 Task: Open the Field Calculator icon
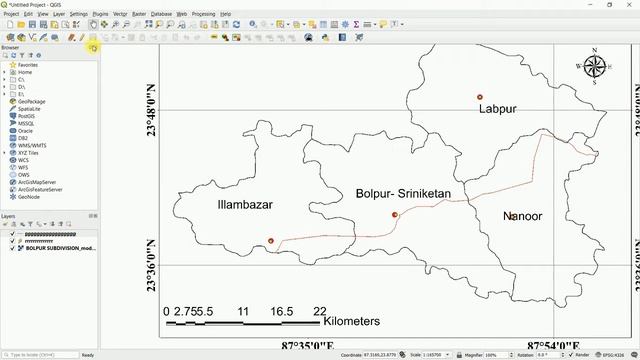[334, 25]
